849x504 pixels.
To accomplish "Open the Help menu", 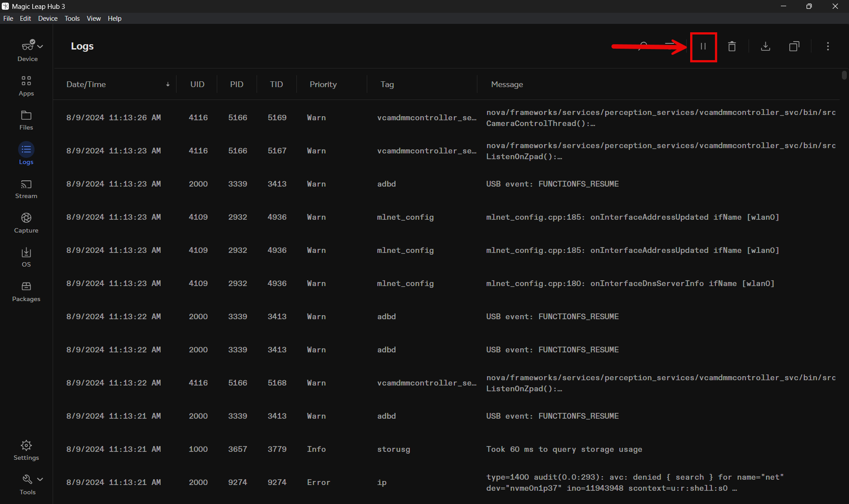I will click(x=115, y=18).
